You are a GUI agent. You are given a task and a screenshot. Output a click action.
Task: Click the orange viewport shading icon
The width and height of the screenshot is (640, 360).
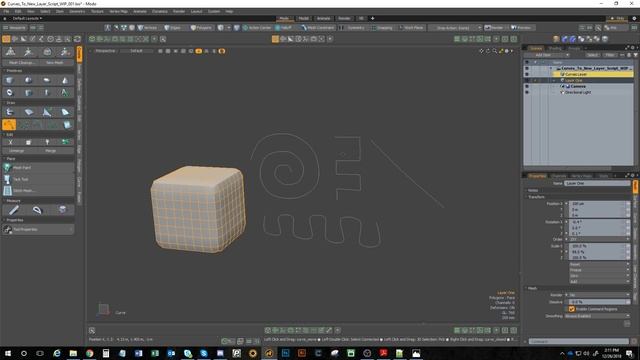(x=198, y=51)
